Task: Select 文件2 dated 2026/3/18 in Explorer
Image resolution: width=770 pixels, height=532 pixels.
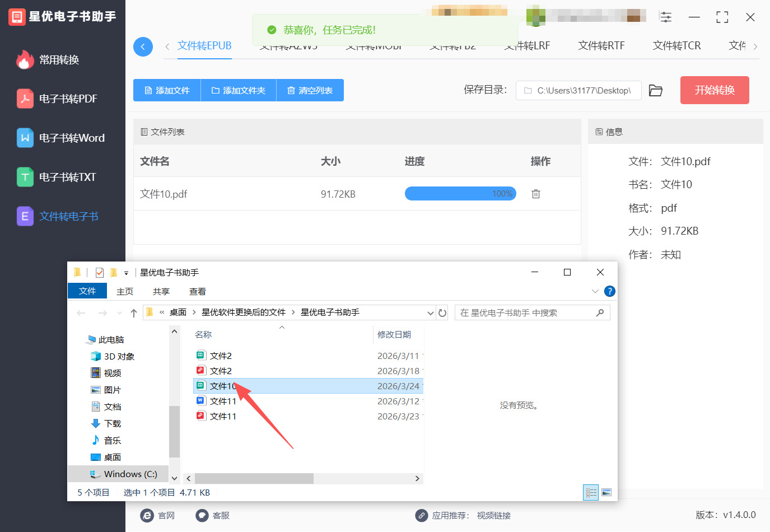Action: pyautogui.click(x=221, y=371)
